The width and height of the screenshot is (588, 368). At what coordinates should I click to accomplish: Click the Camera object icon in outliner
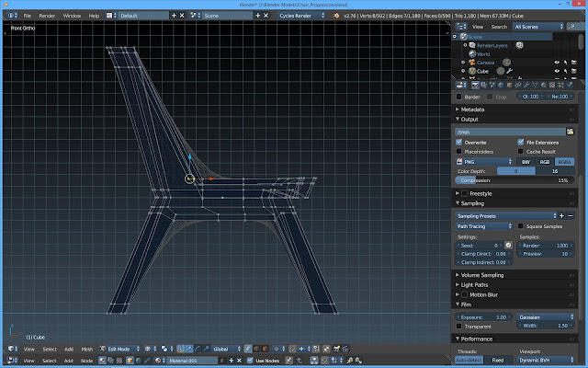click(x=472, y=63)
